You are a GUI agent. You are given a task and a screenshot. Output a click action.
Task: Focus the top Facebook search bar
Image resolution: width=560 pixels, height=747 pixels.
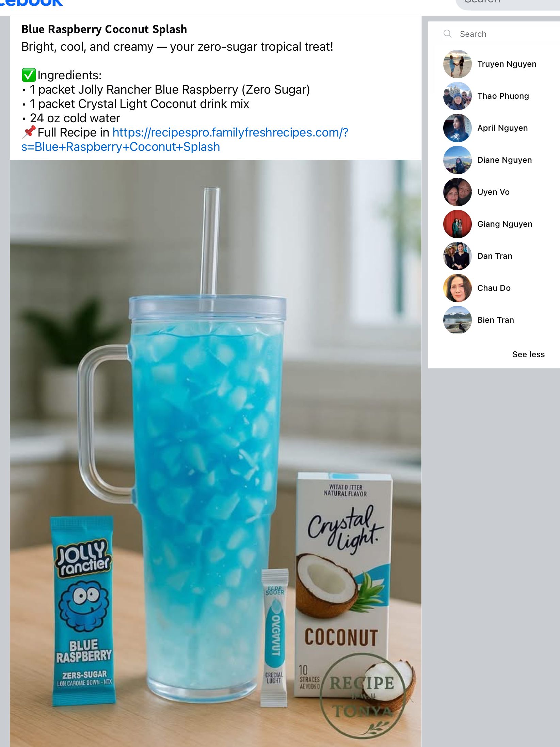pos(508,4)
